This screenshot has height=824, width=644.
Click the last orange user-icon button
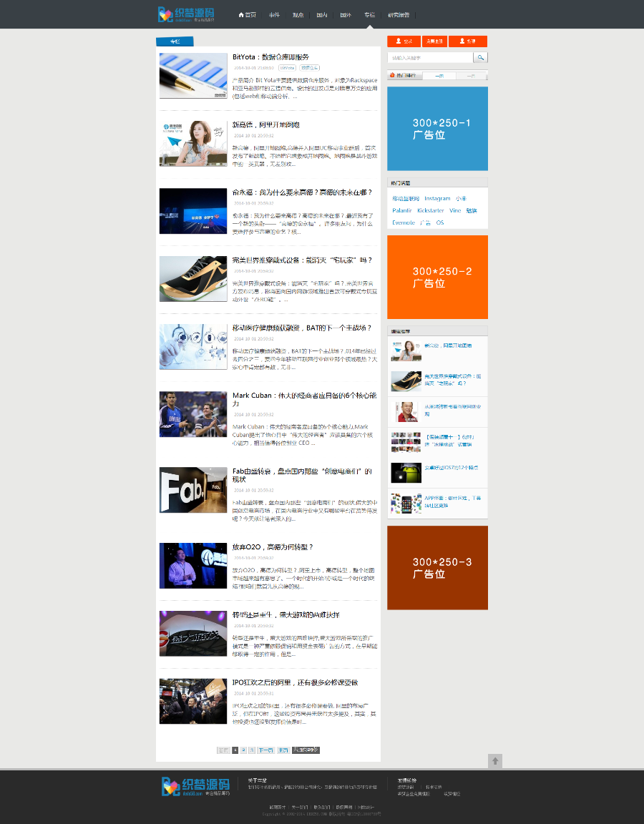[468, 41]
